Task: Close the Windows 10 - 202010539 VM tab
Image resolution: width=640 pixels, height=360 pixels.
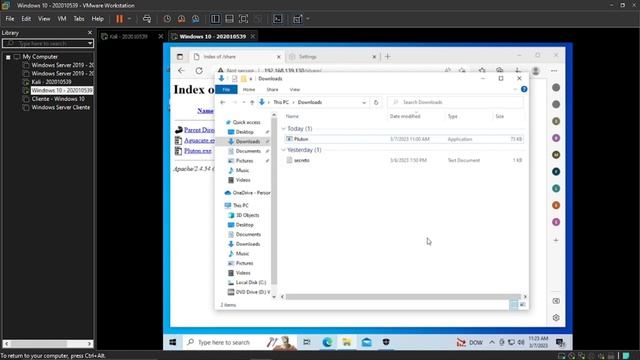Action: [x=253, y=37]
